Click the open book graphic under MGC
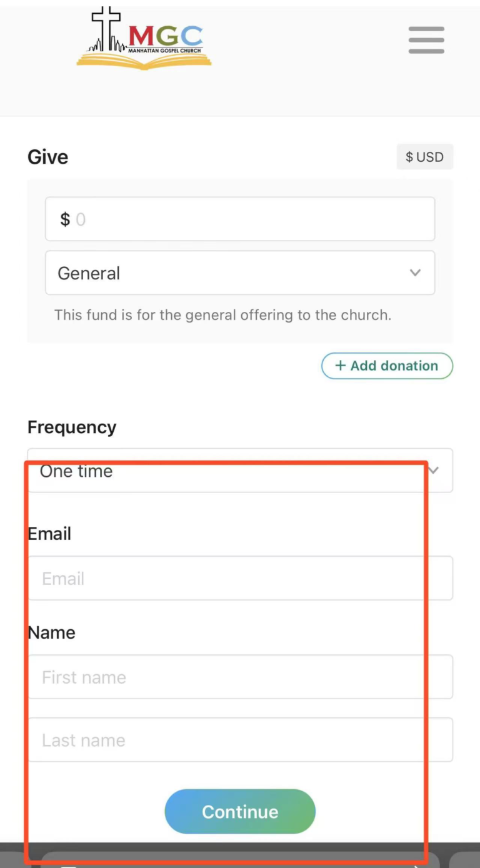 pyautogui.click(x=144, y=61)
